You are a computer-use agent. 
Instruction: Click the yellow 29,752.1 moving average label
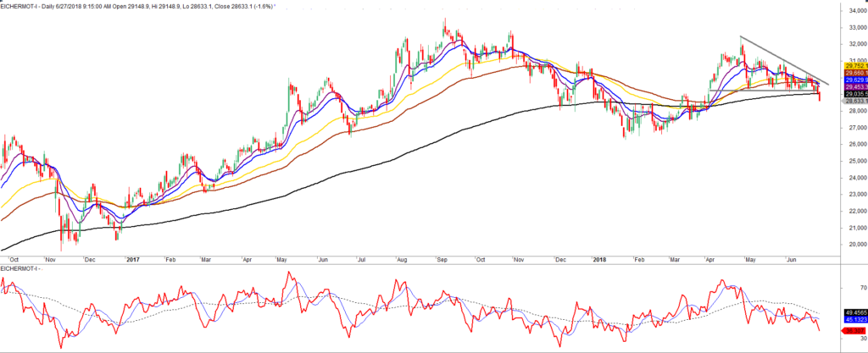(855, 66)
